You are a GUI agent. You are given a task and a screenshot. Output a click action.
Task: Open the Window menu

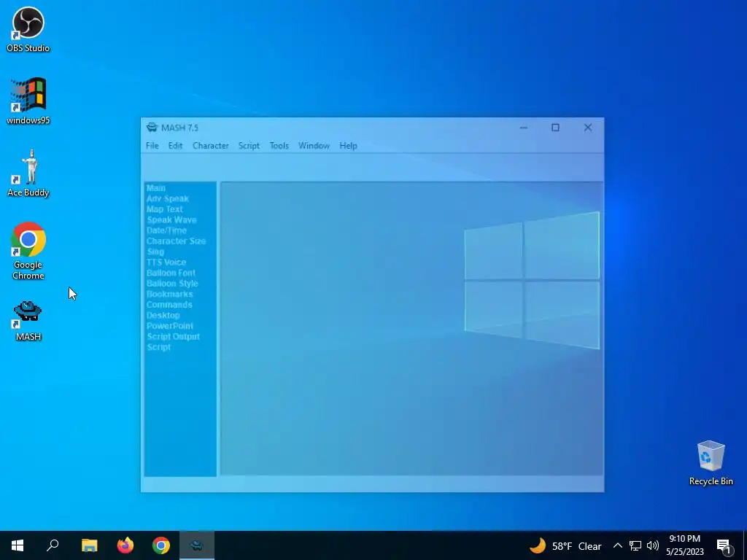[x=314, y=146]
